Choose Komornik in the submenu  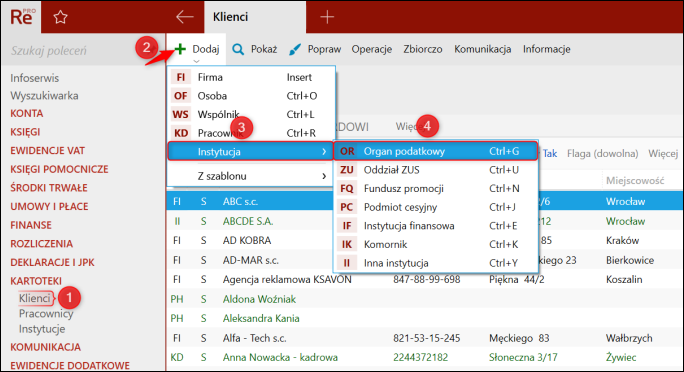point(436,244)
